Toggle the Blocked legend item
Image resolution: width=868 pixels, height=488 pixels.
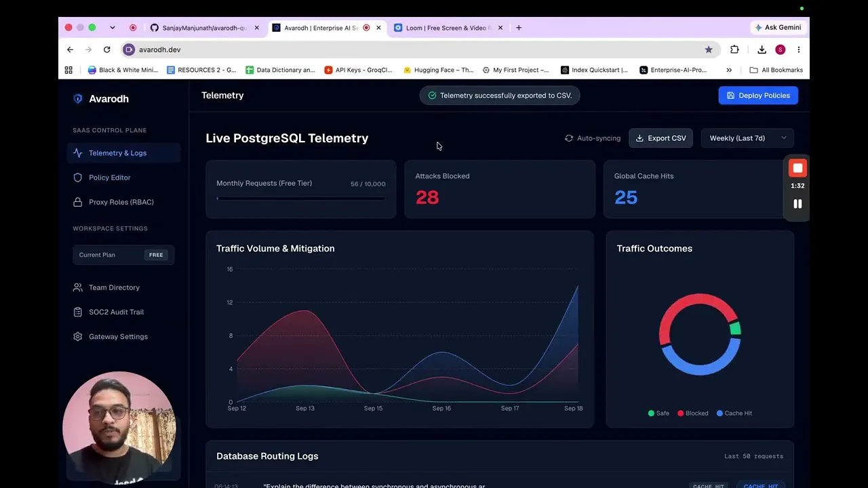(x=692, y=413)
